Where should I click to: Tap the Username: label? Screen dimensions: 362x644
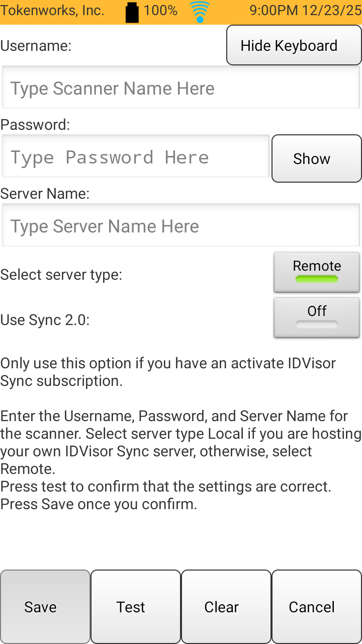(x=36, y=46)
